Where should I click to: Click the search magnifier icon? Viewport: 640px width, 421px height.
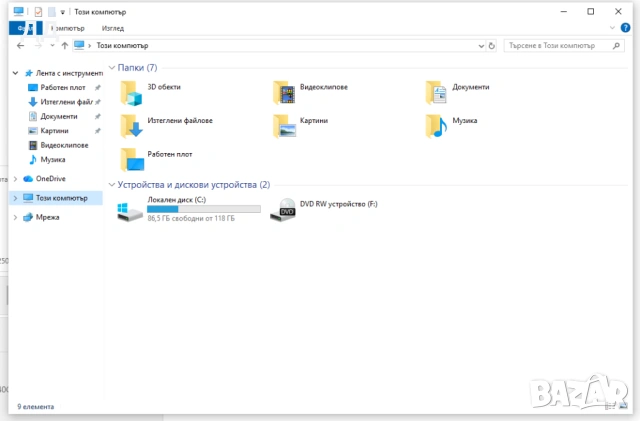616,46
